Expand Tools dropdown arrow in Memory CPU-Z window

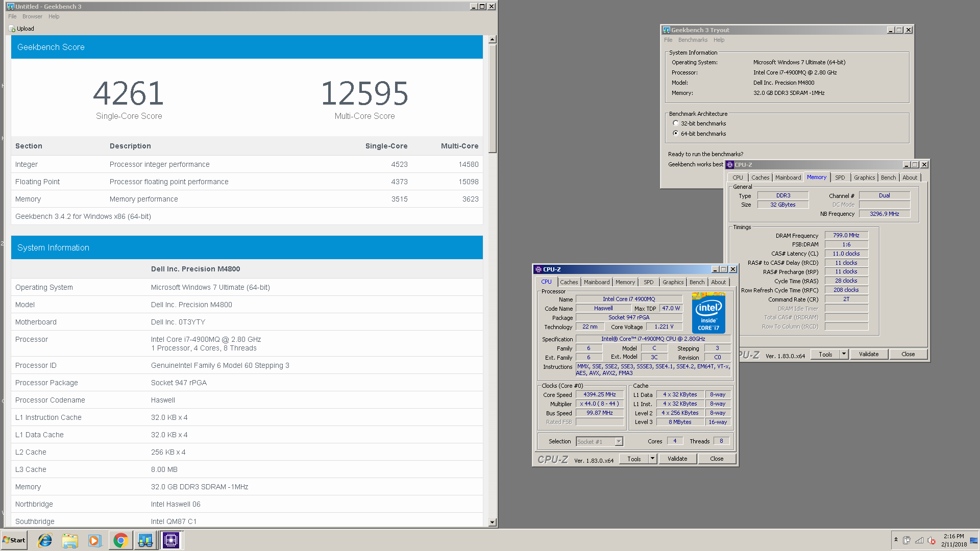[x=844, y=354]
